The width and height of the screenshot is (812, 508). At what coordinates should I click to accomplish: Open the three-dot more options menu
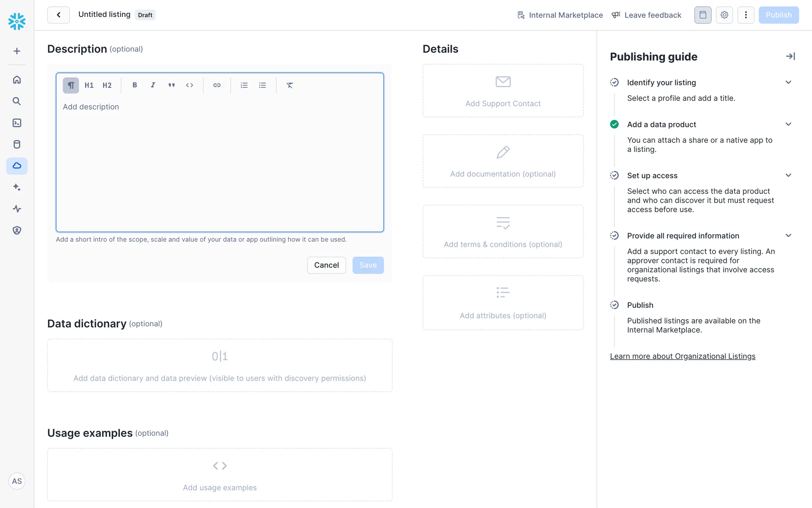[746, 15]
